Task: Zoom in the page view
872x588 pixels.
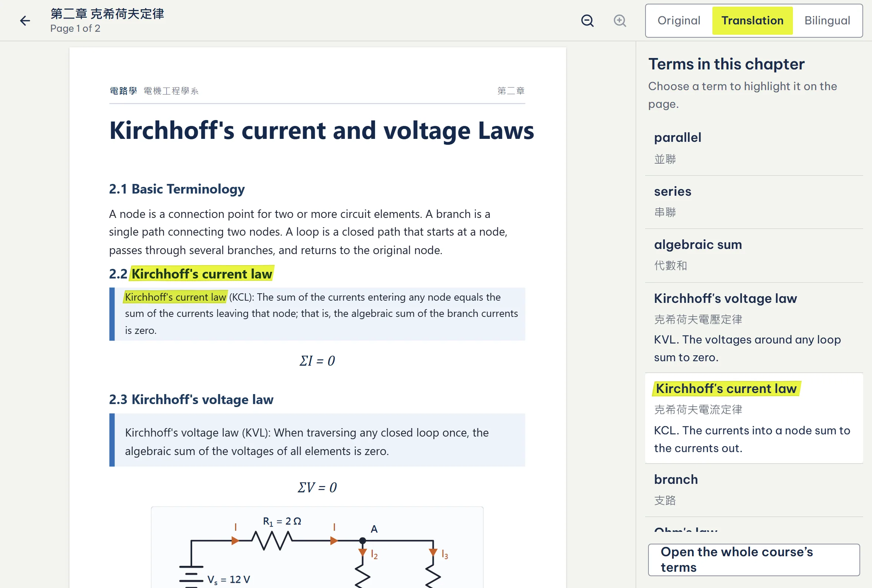Action: pyautogui.click(x=620, y=21)
